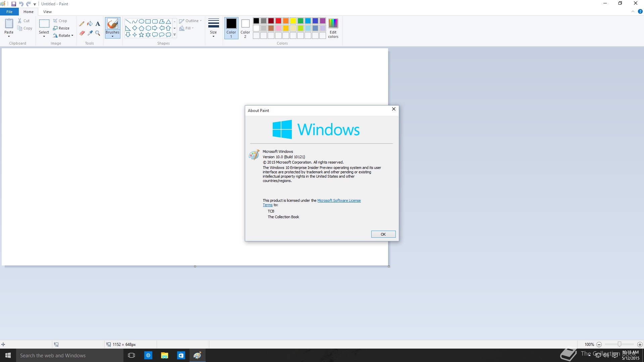Click the Redo icon in title bar

click(29, 4)
